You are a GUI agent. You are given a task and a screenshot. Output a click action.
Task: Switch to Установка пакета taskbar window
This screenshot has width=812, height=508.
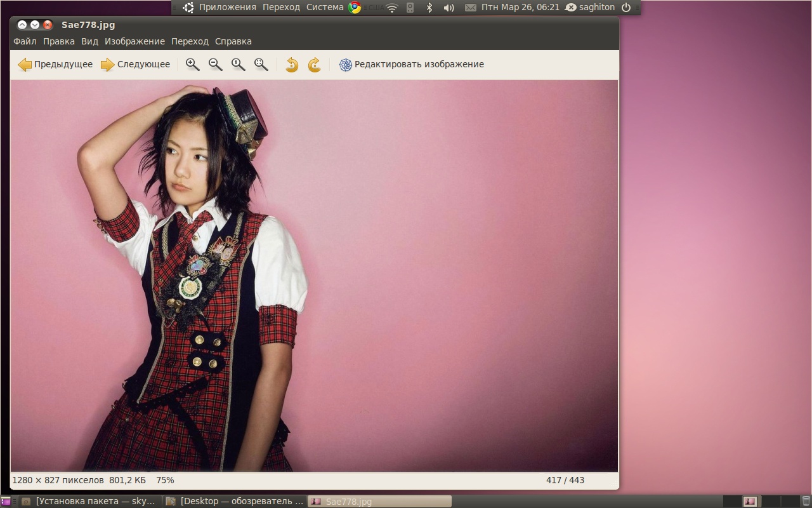(90, 501)
